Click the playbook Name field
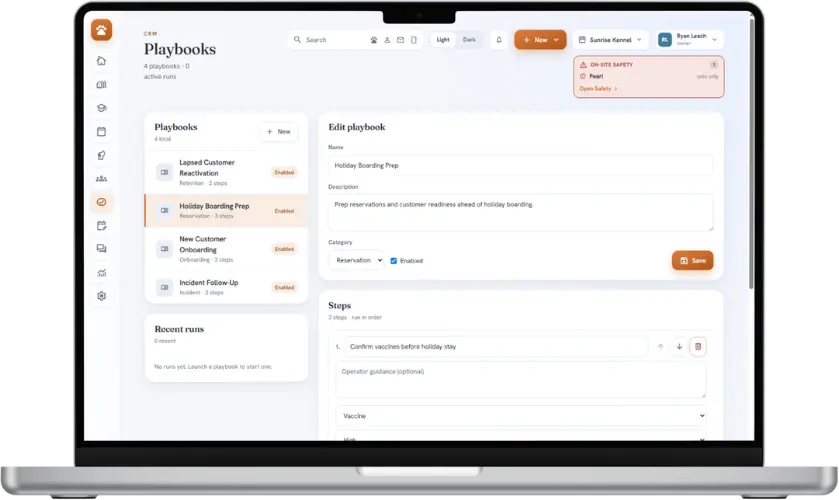This screenshot has height=500, width=839. pyautogui.click(x=521, y=165)
